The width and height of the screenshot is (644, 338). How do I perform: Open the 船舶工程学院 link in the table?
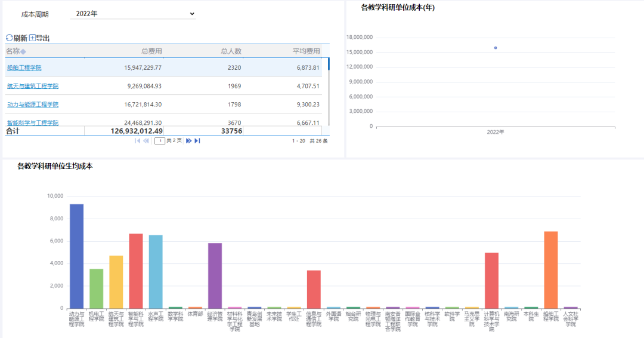tap(24, 67)
